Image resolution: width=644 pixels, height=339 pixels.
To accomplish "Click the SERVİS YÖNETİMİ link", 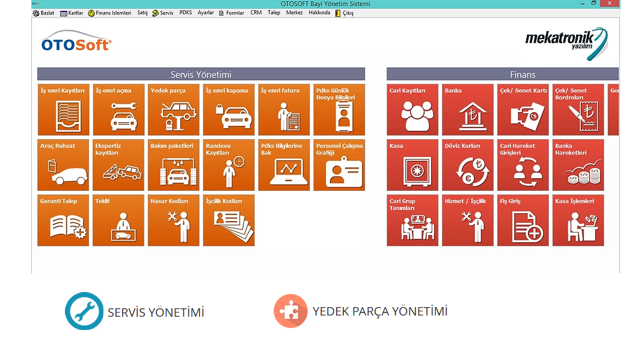I will tap(156, 313).
